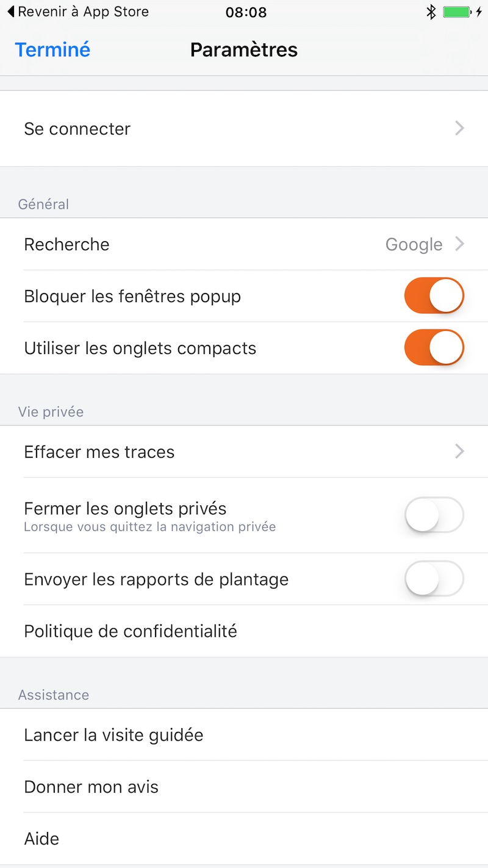Tap the 08:08 clock in status bar
This screenshot has width=488, height=868.
click(246, 12)
